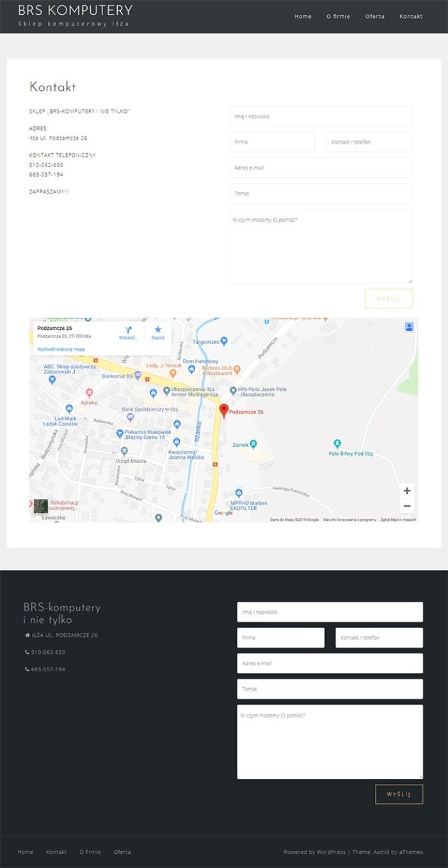
Task: Click the aThemes link in footer
Action: [411, 852]
